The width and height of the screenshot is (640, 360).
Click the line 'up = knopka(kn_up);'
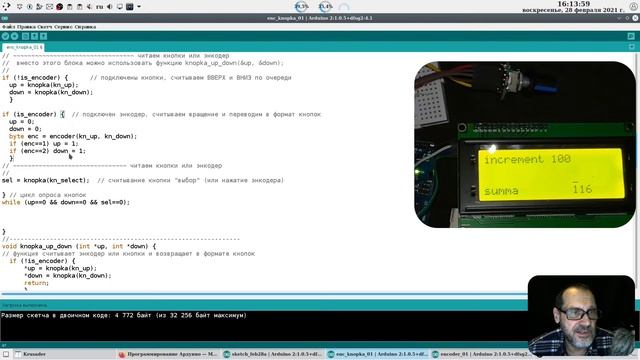pos(44,85)
